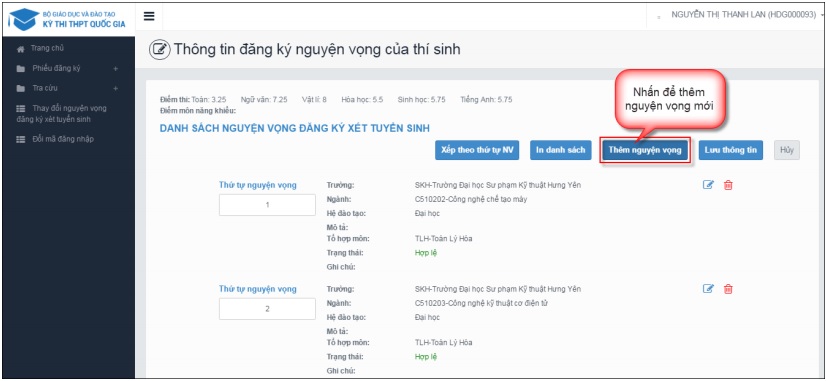Click the Lưu thông tin button
This screenshot has width=826, height=381.
(x=731, y=150)
